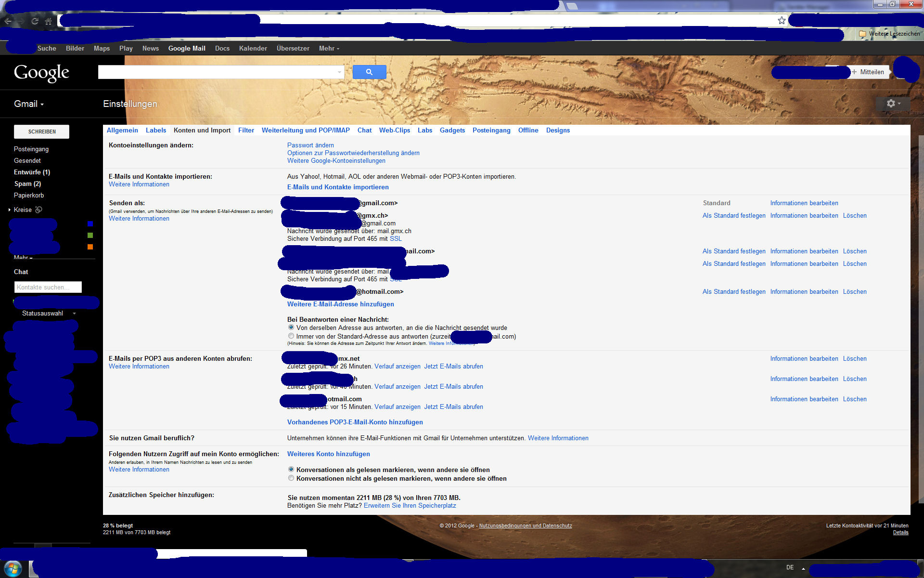The image size is (924, 578).
Task: Click the browser back arrow
Action: [x=8, y=21]
